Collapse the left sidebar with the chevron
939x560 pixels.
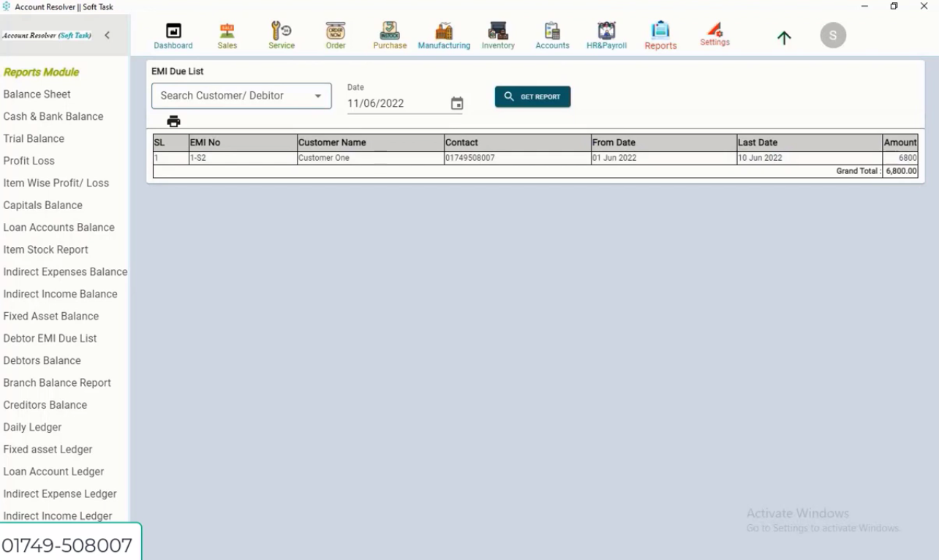(x=107, y=34)
